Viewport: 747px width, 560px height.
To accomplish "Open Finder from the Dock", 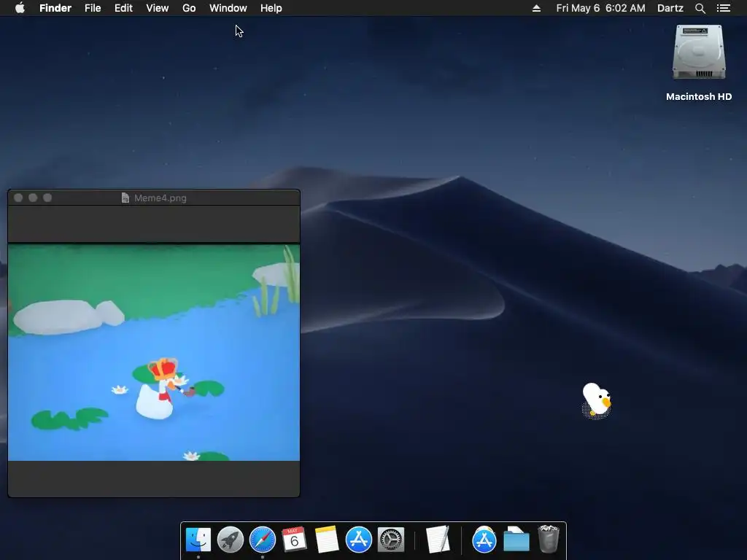I will [x=198, y=540].
